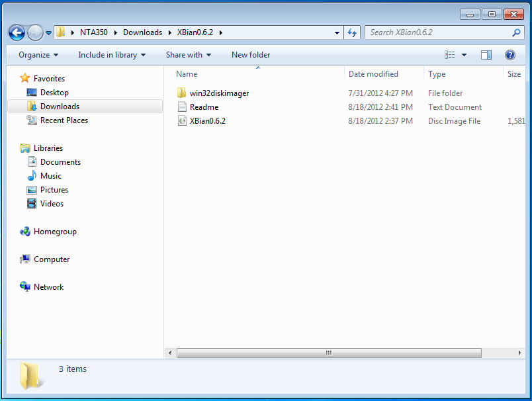Click the scroll right arrow
Viewport: 532px width, 401px height.
[520, 353]
